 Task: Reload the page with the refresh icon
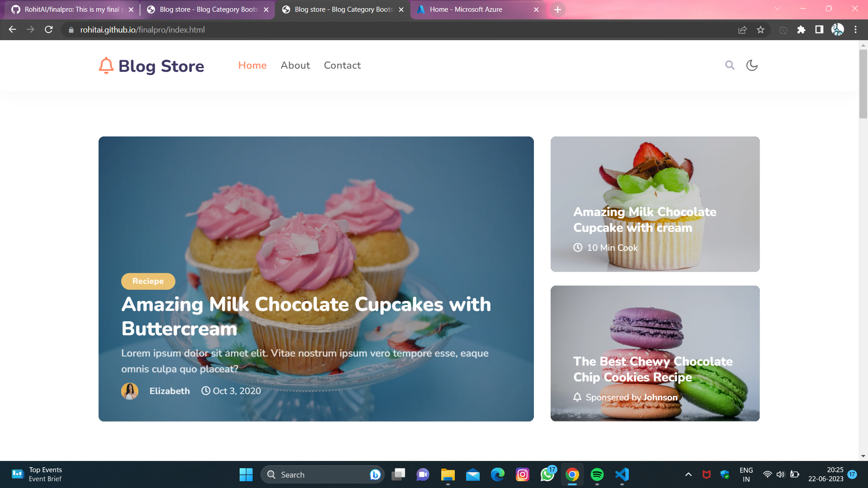pos(49,30)
